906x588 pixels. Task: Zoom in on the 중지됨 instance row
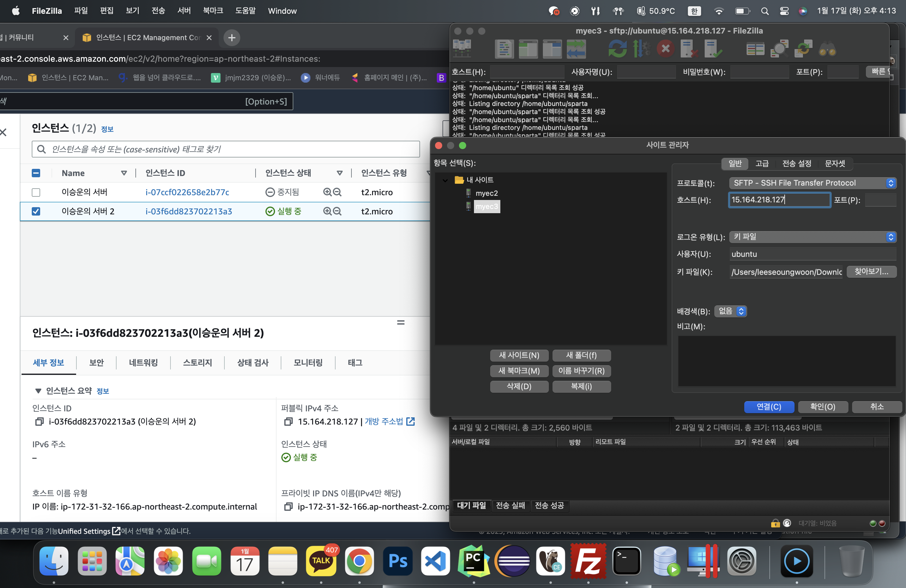pyautogui.click(x=327, y=192)
